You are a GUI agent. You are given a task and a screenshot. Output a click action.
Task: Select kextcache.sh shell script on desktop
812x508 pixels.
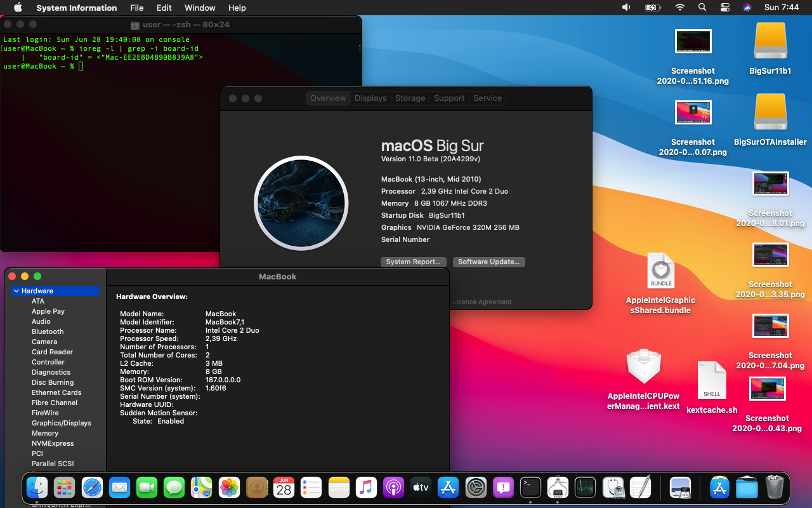(712, 387)
